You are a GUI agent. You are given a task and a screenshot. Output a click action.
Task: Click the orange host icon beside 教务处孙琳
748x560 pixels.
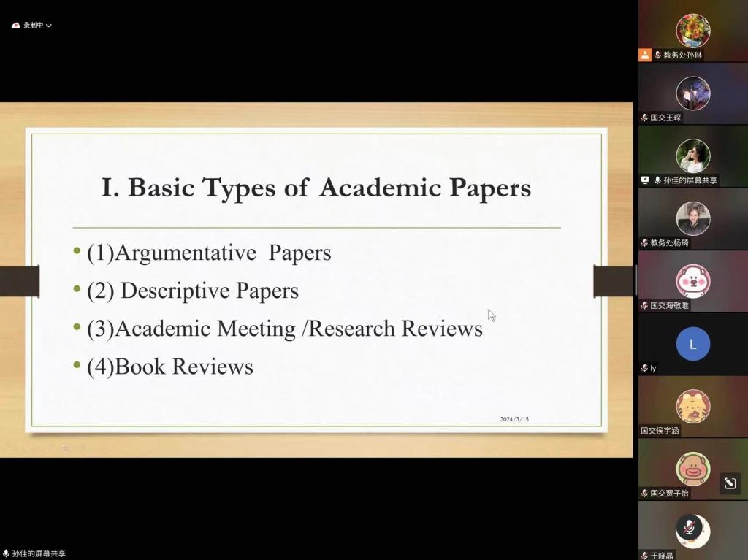click(645, 55)
